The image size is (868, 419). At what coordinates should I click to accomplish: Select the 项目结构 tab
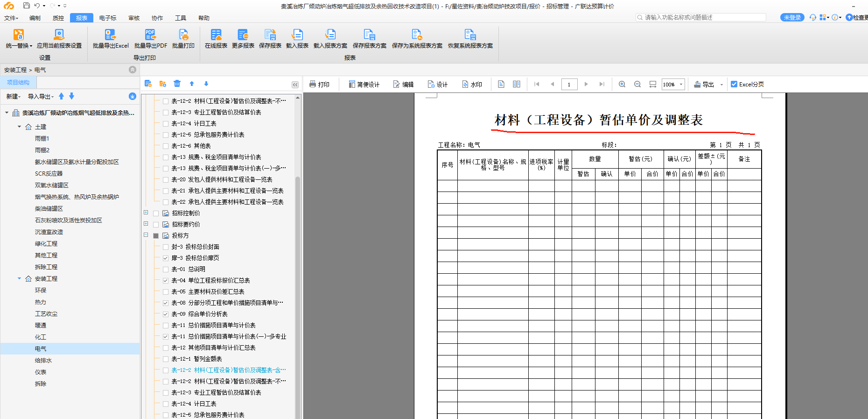18,82
